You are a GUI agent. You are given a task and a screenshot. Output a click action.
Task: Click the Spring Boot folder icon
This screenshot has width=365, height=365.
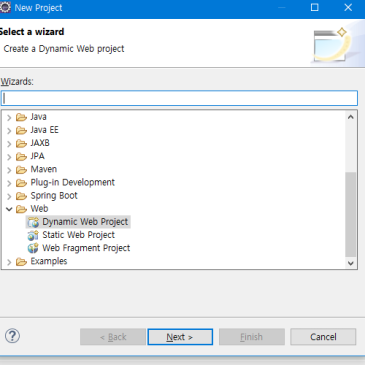pyautogui.click(x=21, y=196)
